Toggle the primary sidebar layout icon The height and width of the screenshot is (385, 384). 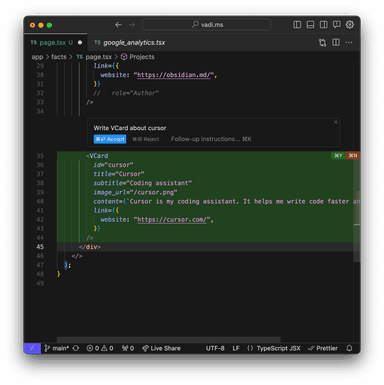click(297, 25)
